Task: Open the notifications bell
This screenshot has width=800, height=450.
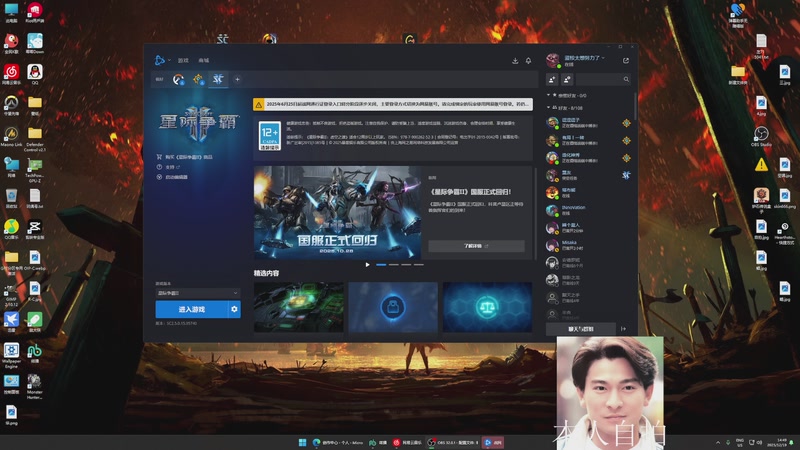Action: 529,61
